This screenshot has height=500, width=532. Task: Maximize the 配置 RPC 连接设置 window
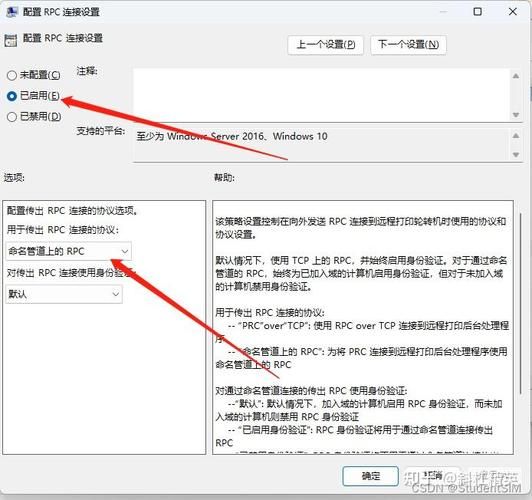click(477, 12)
